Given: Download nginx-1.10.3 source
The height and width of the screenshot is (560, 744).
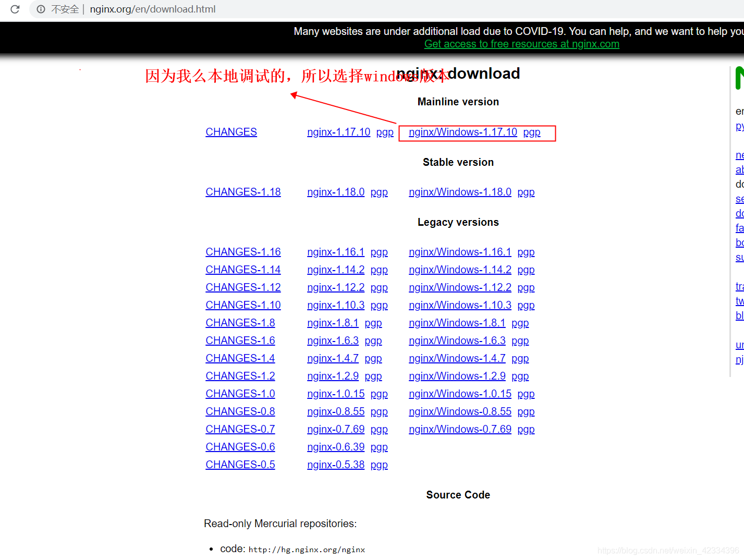Looking at the screenshot, I should [x=336, y=305].
